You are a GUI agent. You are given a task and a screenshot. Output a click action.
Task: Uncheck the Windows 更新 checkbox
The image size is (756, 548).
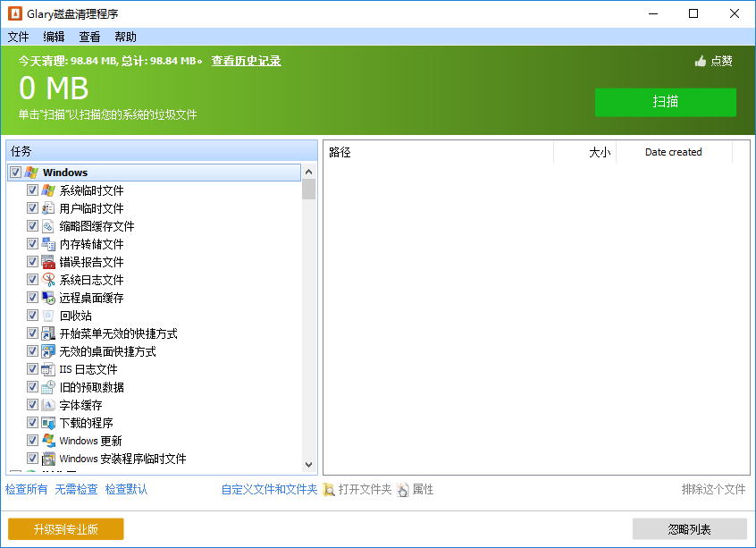coord(32,440)
